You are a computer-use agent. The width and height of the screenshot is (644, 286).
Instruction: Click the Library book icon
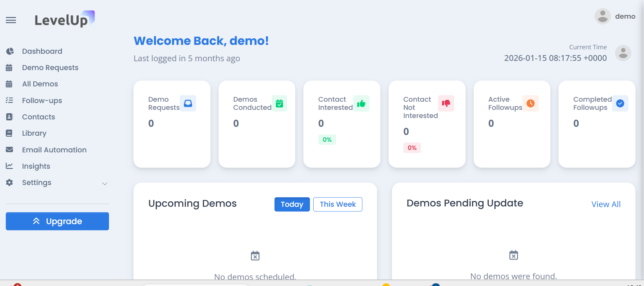click(x=9, y=133)
